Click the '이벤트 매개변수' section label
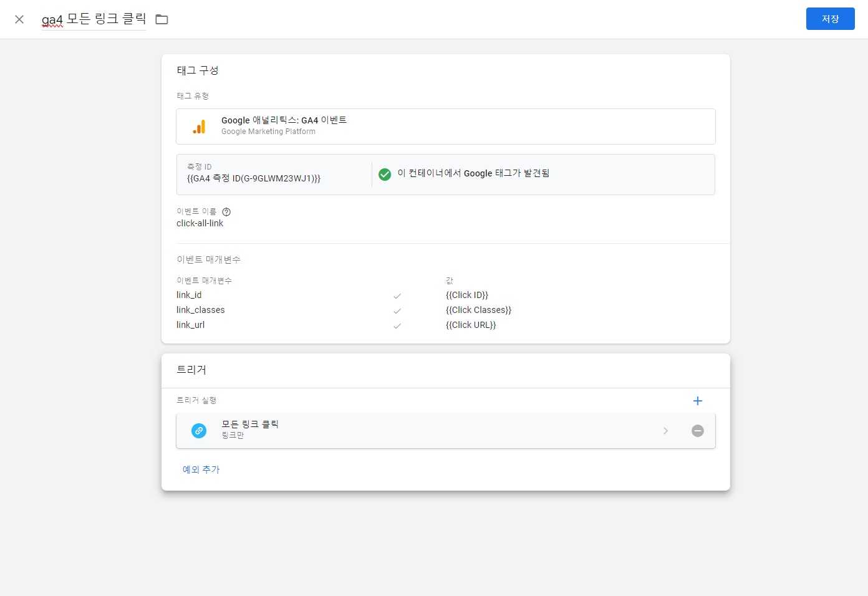 point(208,259)
